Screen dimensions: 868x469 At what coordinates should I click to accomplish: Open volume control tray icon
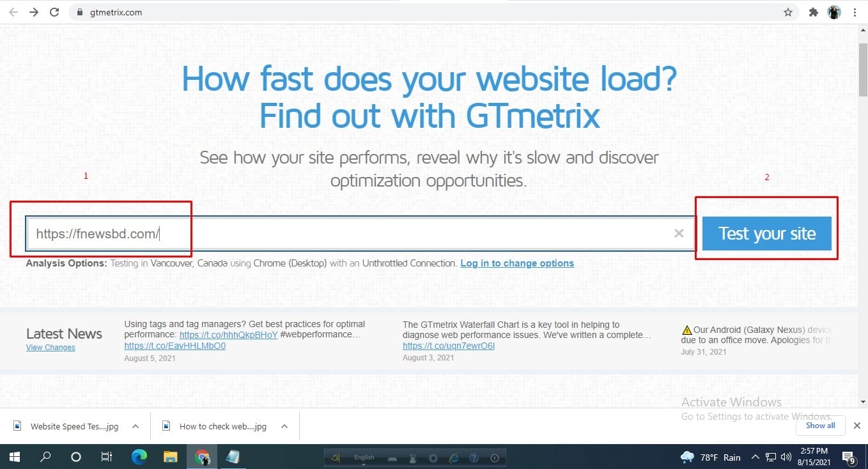[x=785, y=457]
